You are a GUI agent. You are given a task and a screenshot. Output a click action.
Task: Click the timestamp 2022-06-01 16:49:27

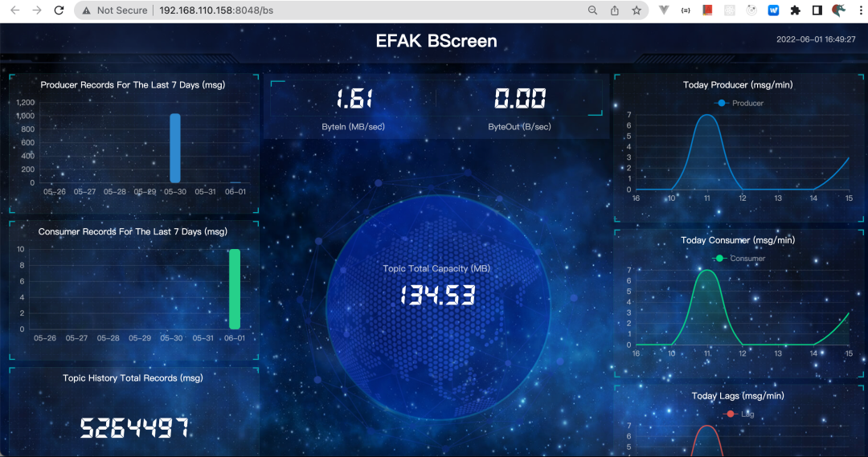[816, 39]
